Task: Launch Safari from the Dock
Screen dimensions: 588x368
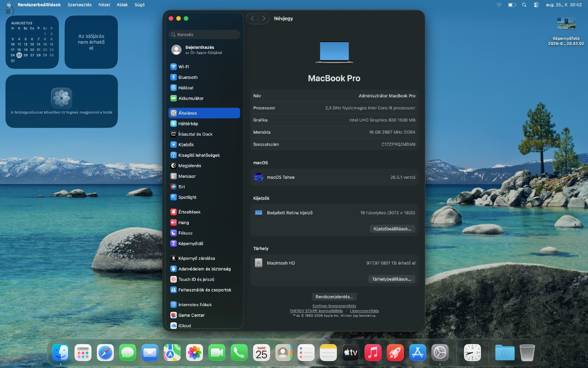Action: 105,352
